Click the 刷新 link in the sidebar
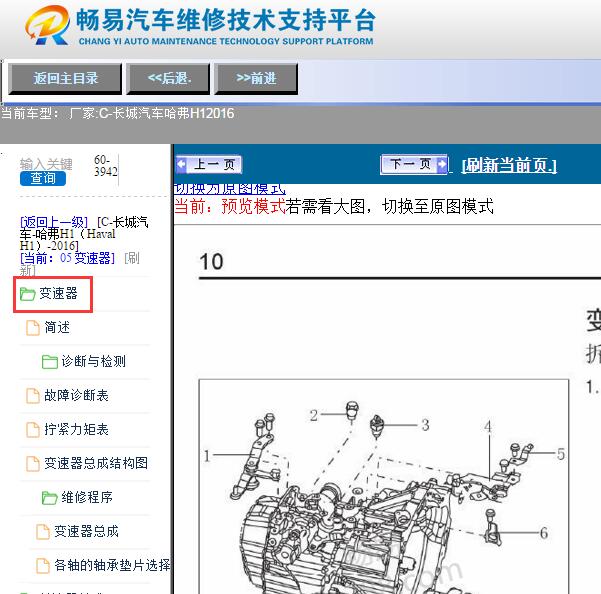Image resolution: width=601 pixels, height=594 pixels. 132,258
